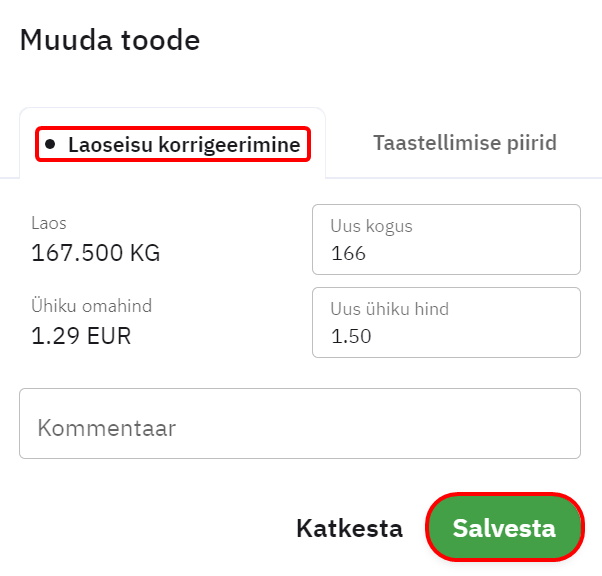Click the Kommentaar placeholder text

pos(107,428)
